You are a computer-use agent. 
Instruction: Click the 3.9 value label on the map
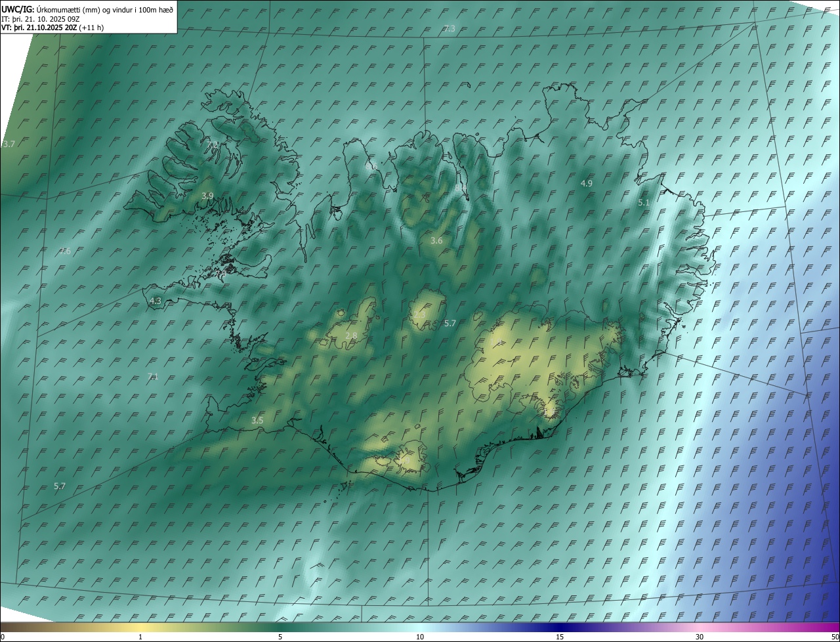point(207,196)
